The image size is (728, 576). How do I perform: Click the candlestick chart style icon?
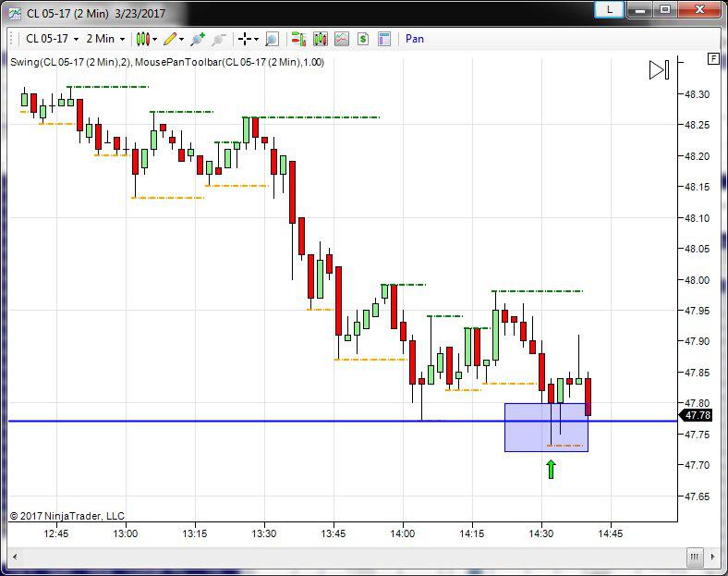(x=143, y=39)
